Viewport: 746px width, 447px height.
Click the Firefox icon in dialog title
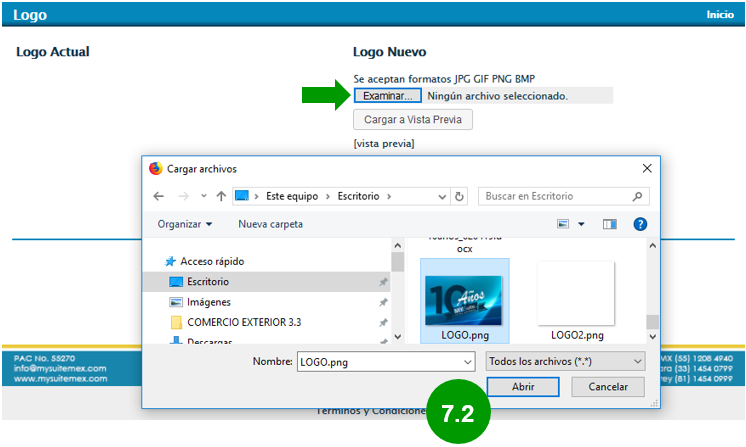point(156,168)
